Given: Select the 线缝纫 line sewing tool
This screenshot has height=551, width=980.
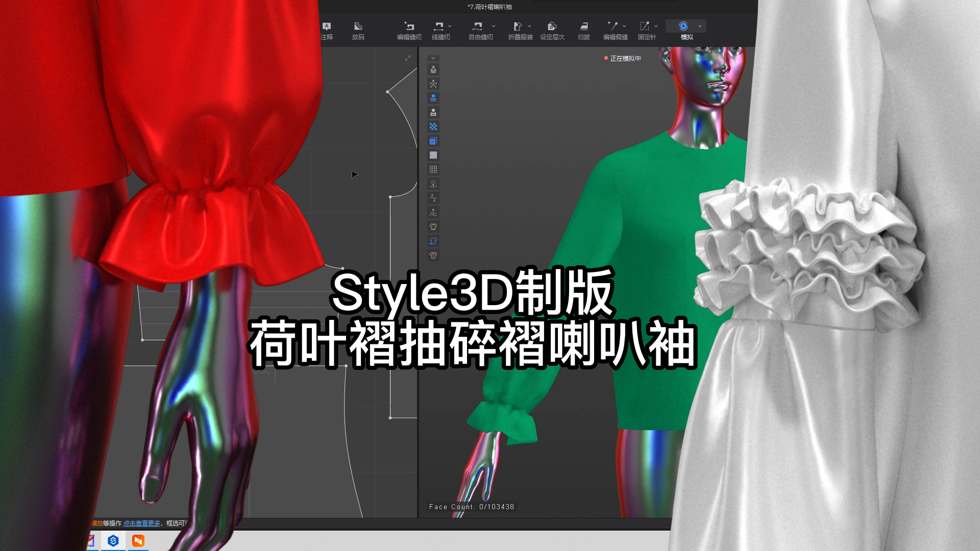Looking at the screenshot, I should click(440, 31).
